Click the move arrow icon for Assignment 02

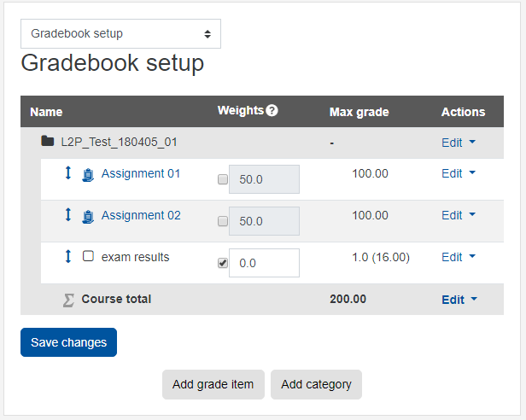(67, 215)
